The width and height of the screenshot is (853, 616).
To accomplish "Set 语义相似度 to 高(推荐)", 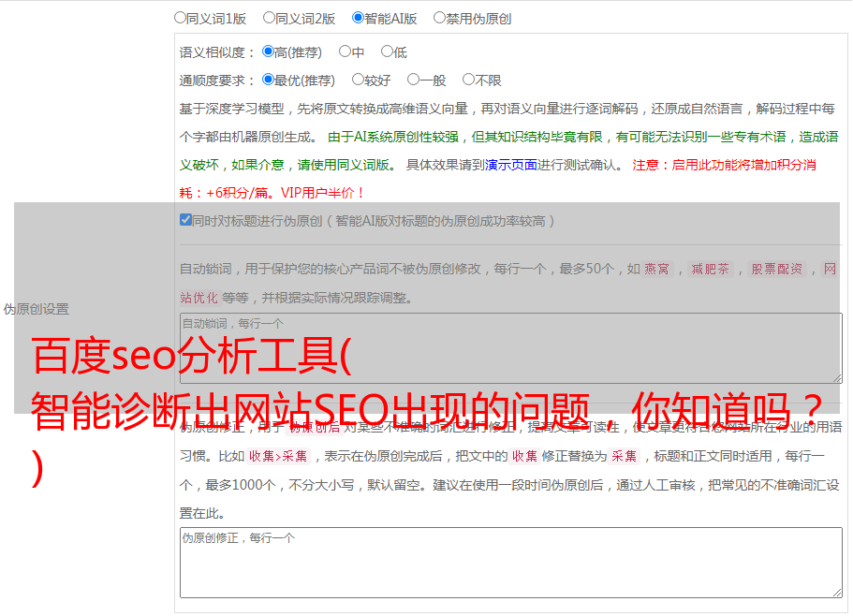I will coord(268,51).
